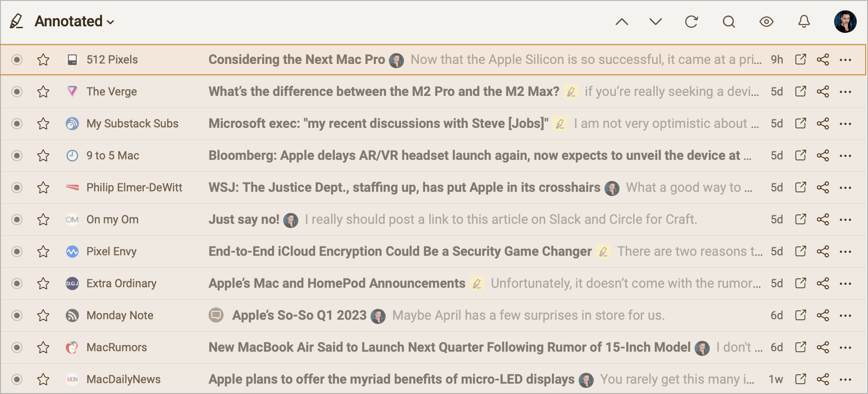Star the The Verge article

tap(43, 92)
